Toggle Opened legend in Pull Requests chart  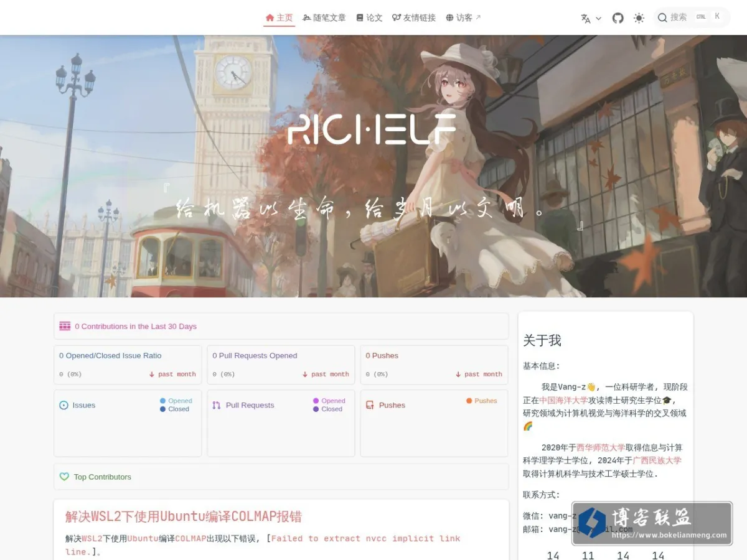tap(329, 401)
